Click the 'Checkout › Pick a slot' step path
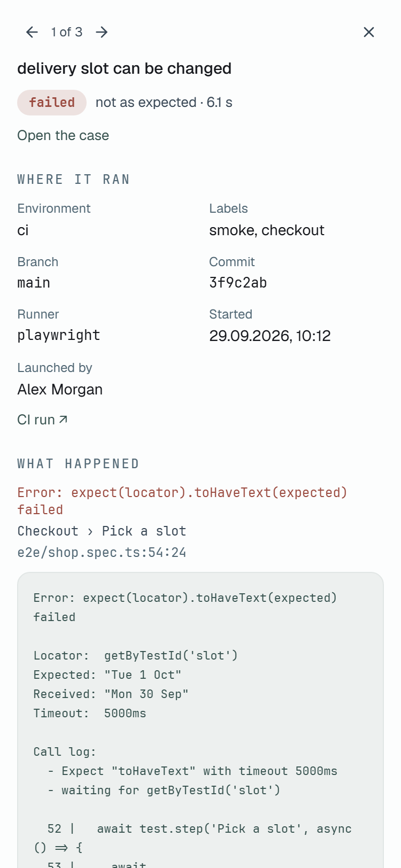 [102, 531]
